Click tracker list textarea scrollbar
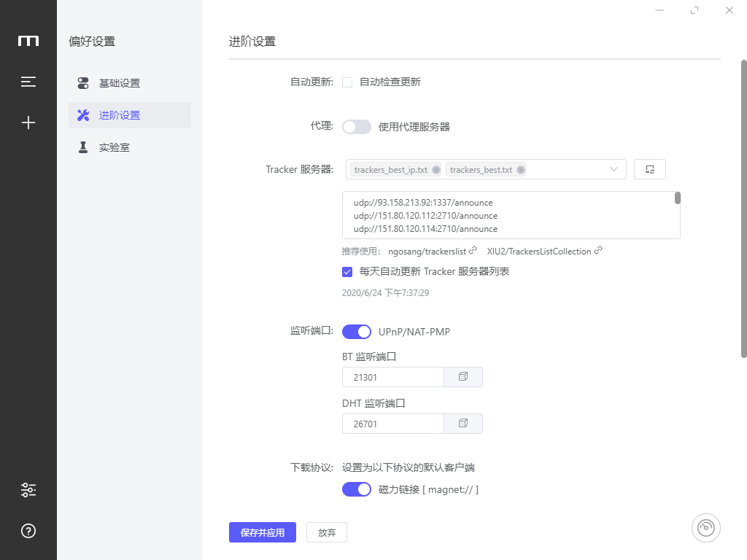The image size is (747, 560). tap(678, 198)
